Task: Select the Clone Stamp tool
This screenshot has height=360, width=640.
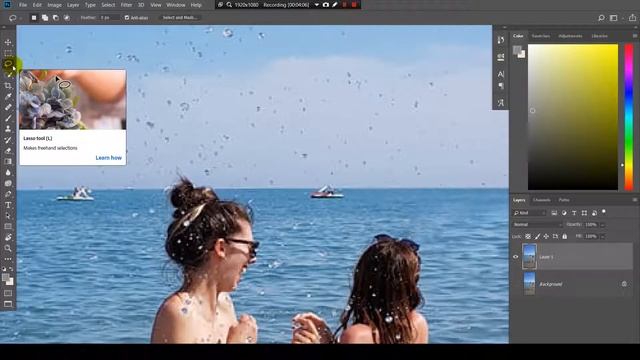Action: tap(8, 129)
